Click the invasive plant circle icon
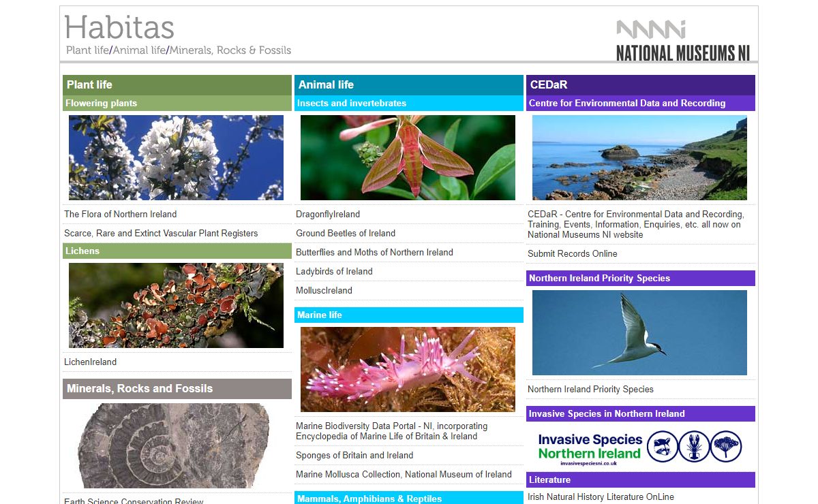This screenshot has width=818, height=504. (726, 447)
